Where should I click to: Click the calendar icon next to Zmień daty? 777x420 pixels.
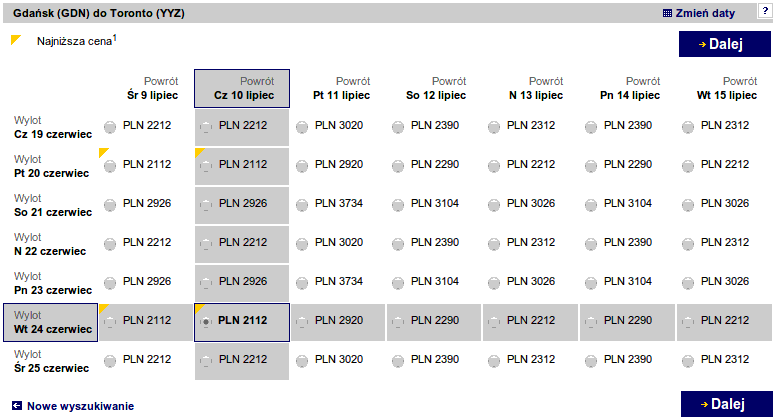point(667,13)
